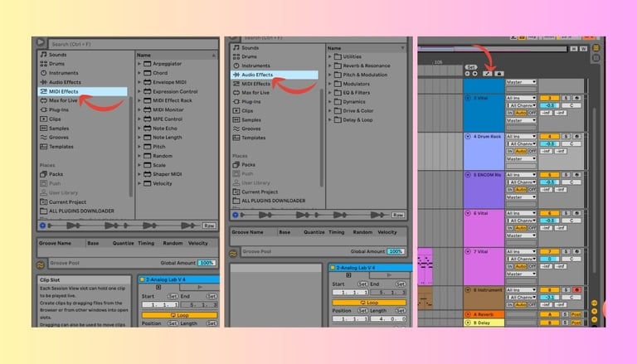The image size is (637, 364).
Task: Click the pan C value on 8 Instrument
Action: click(x=571, y=298)
